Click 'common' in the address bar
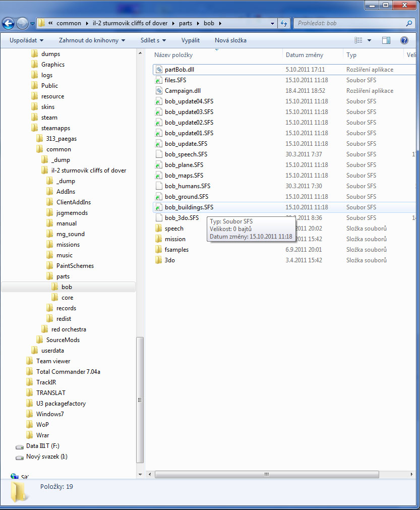 pos(69,23)
